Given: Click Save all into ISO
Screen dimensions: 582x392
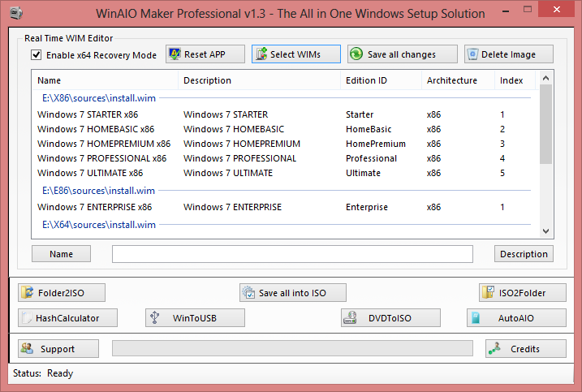Looking at the screenshot, I should pyautogui.click(x=293, y=293).
